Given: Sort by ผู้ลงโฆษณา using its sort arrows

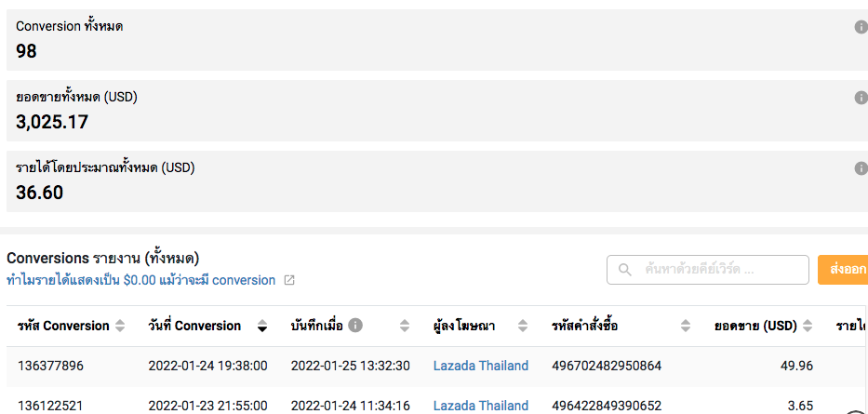Looking at the screenshot, I should pos(523,326).
